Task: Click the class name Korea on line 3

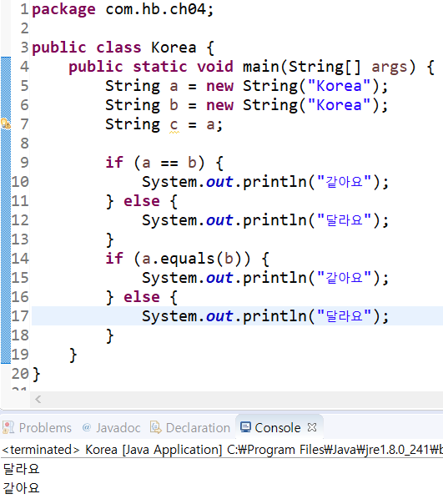Action: tap(174, 48)
